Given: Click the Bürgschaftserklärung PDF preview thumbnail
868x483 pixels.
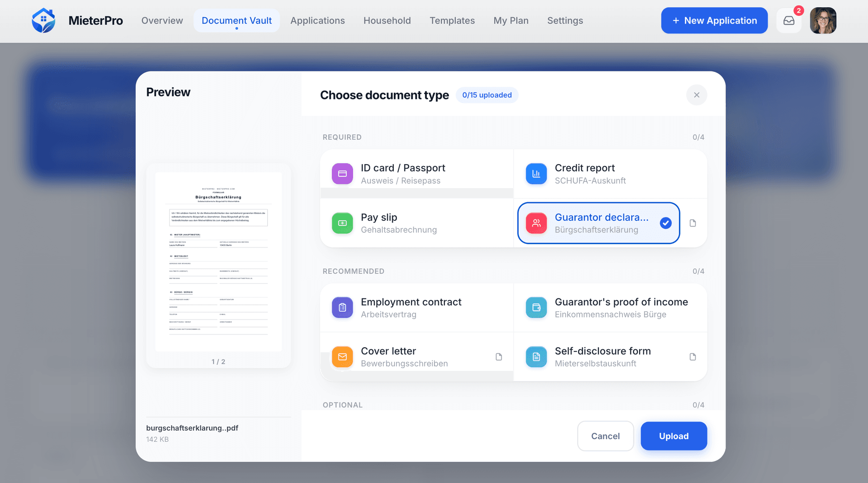Looking at the screenshot, I should click(218, 261).
